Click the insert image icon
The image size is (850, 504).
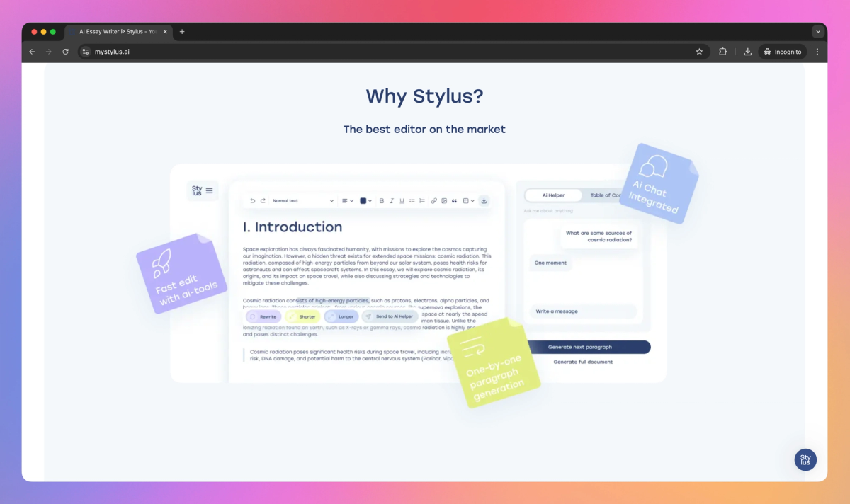click(444, 201)
